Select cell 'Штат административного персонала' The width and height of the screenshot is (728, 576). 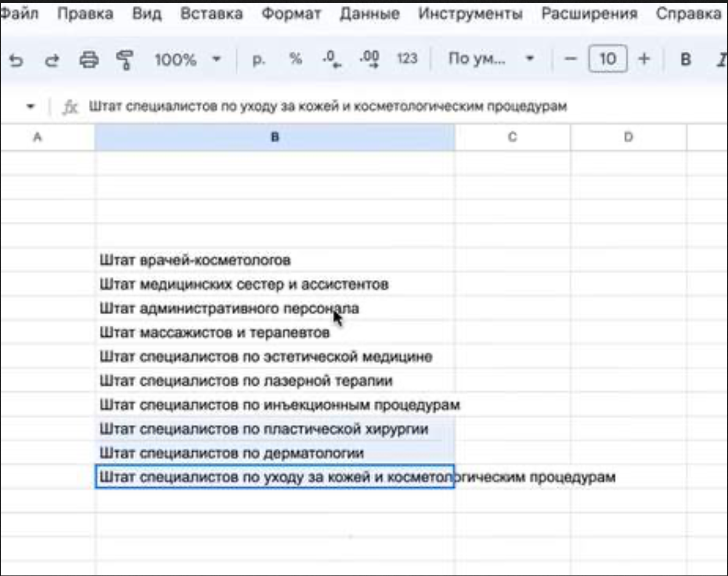coord(275,308)
